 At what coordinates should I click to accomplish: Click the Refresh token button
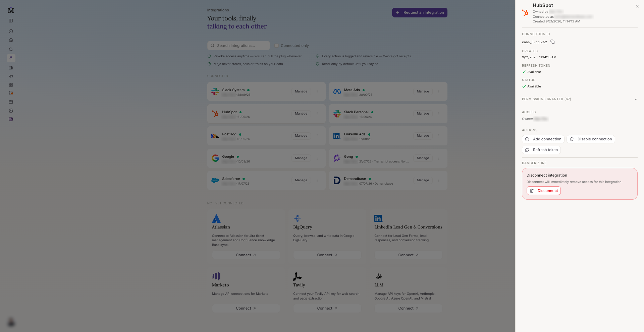coord(541,150)
